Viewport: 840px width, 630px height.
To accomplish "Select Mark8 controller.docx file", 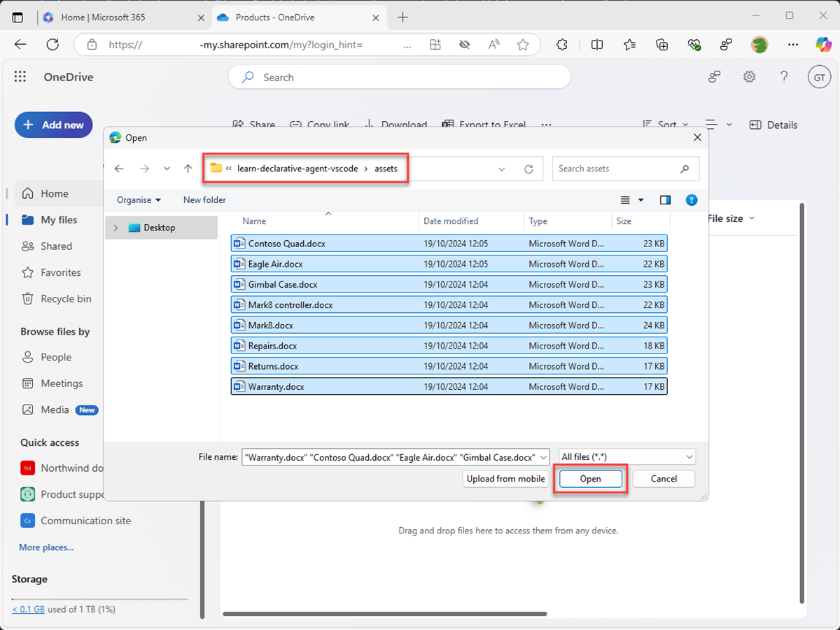I will [449, 304].
